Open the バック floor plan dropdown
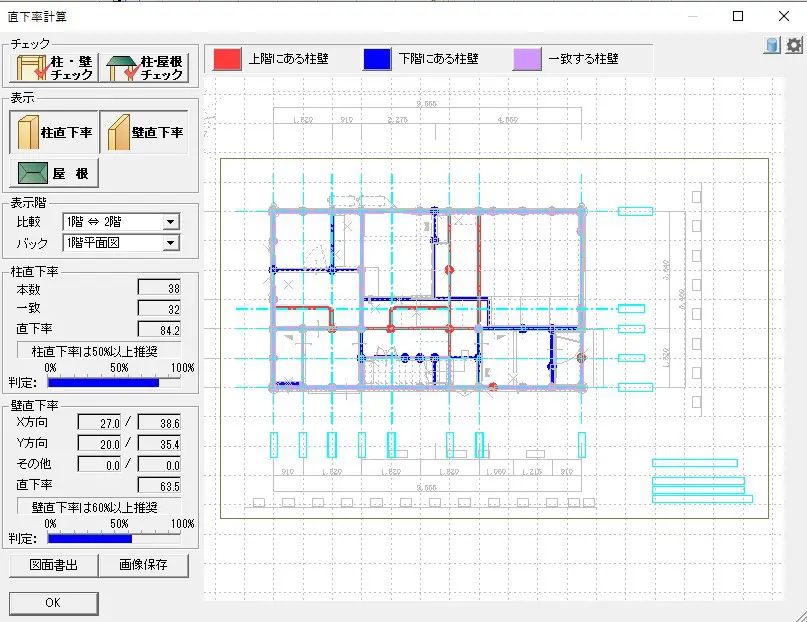Viewport: 807px width, 622px height. 170,243
